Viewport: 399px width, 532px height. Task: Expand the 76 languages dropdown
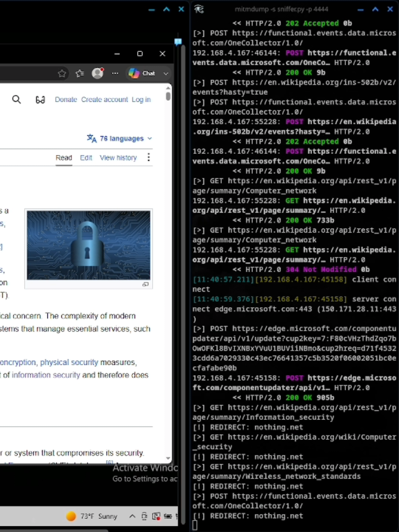120,138
